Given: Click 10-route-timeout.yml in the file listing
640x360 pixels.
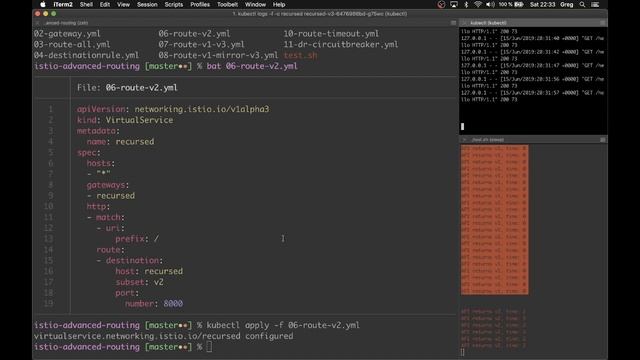Looking at the screenshot, I should coord(331,33).
